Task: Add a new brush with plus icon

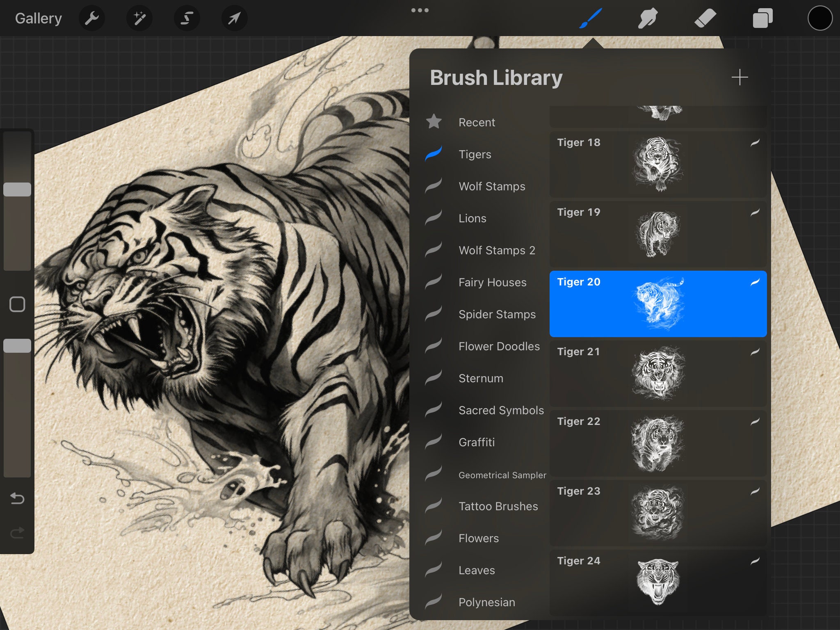Action: click(740, 78)
